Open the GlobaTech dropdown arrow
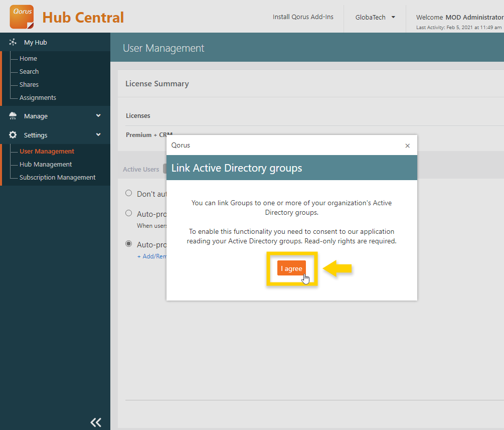This screenshot has width=504, height=430. pyautogui.click(x=393, y=17)
